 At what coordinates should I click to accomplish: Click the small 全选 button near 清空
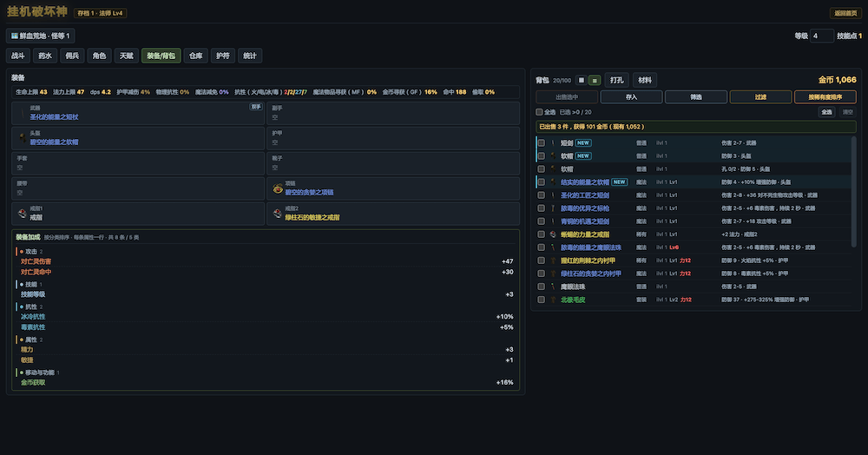tap(826, 112)
